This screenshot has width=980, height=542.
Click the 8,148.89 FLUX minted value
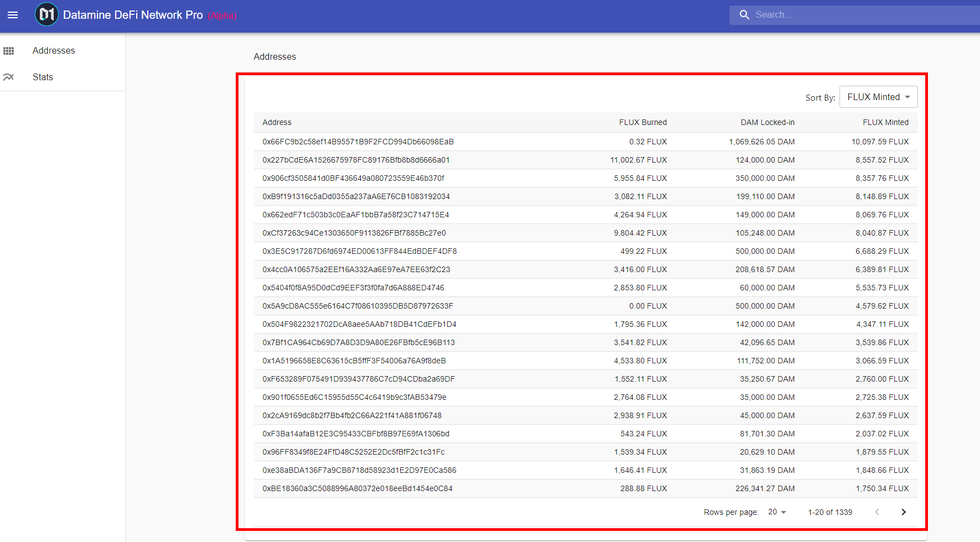pos(882,196)
